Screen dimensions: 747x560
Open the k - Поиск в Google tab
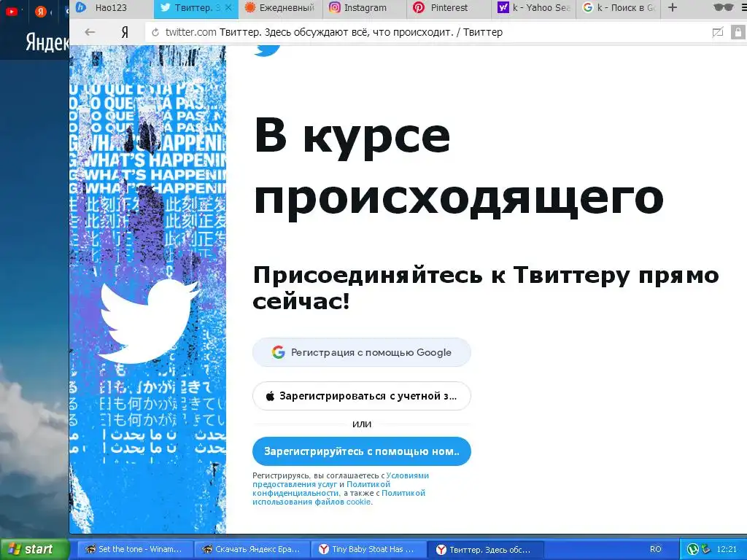[x=619, y=8]
